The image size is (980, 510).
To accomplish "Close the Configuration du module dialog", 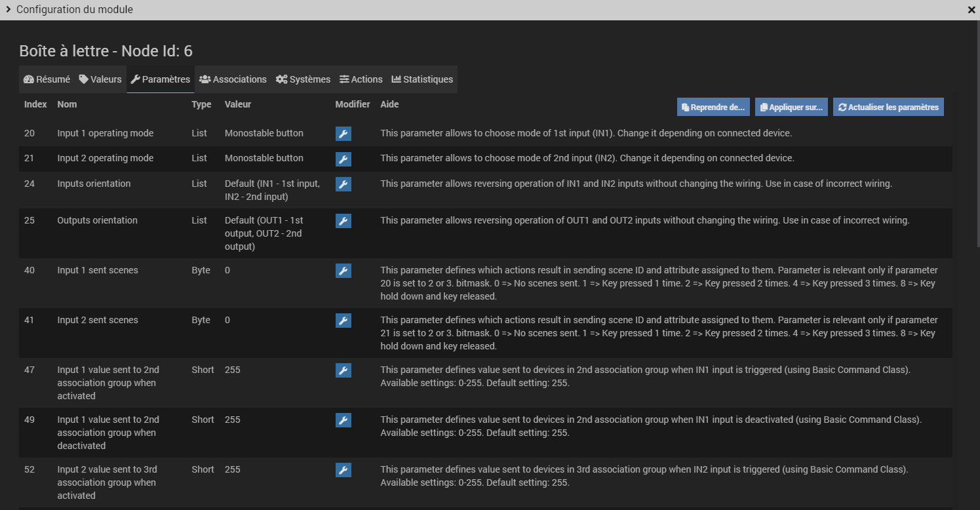I will [x=971, y=10].
